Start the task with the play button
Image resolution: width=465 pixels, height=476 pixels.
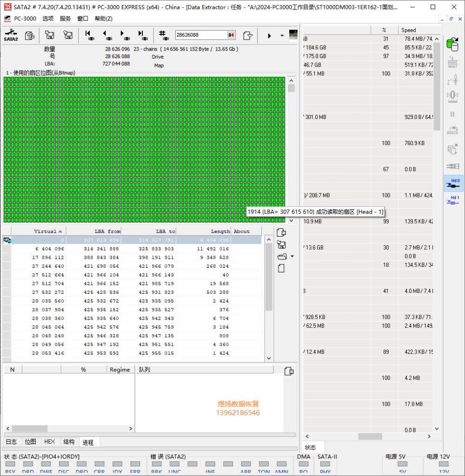(x=269, y=36)
